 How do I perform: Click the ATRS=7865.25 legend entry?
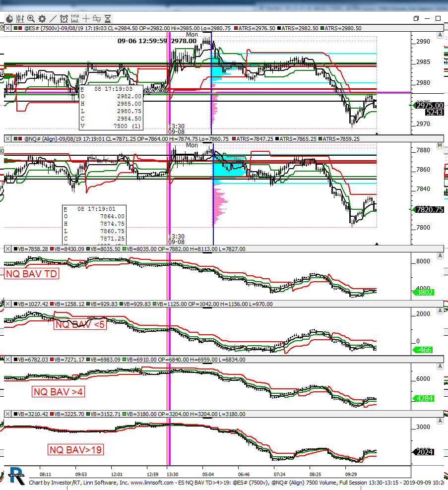[296, 139]
